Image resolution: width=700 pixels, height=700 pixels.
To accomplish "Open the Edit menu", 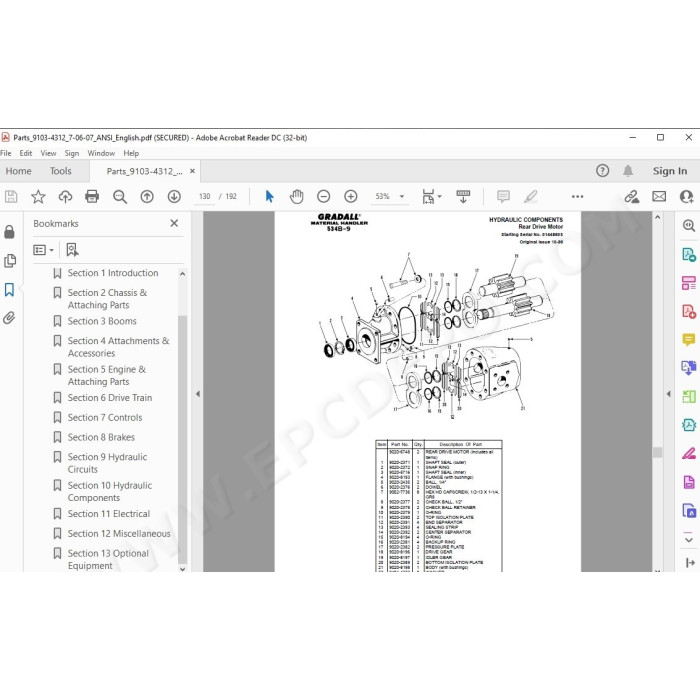I will coord(26,153).
